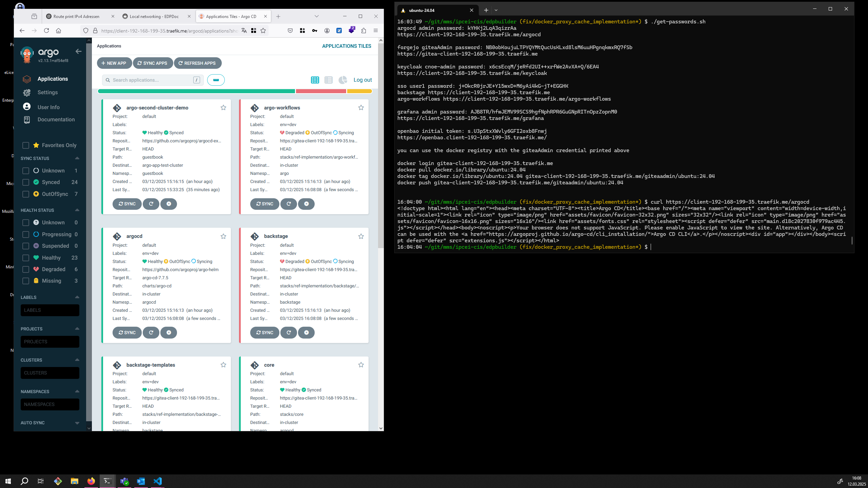Delete the backstage application
Viewport: 868px width, 488px height.
point(307,333)
